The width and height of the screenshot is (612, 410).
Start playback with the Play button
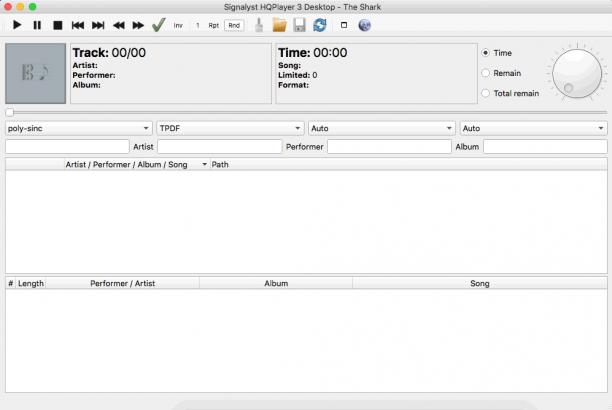click(17, 25)
